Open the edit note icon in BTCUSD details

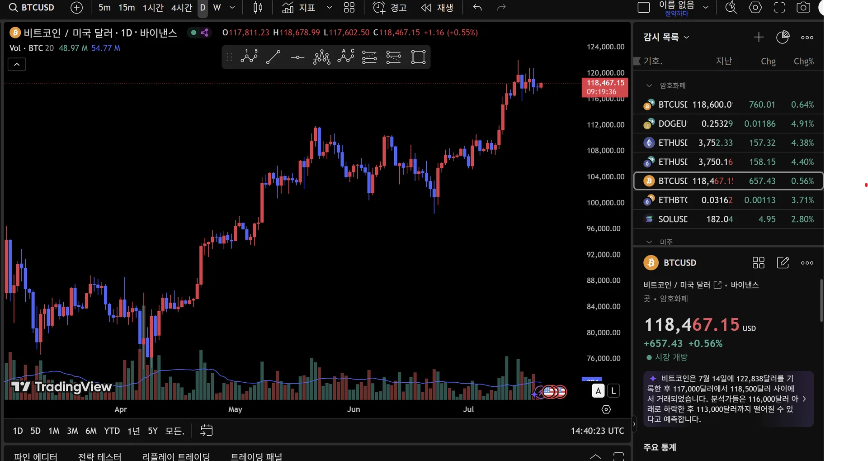[x=783, y=263]
